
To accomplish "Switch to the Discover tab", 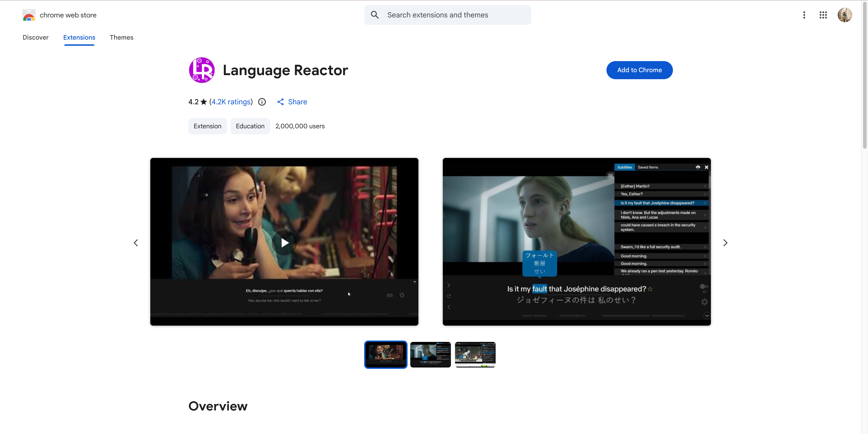I will point(35,37).
